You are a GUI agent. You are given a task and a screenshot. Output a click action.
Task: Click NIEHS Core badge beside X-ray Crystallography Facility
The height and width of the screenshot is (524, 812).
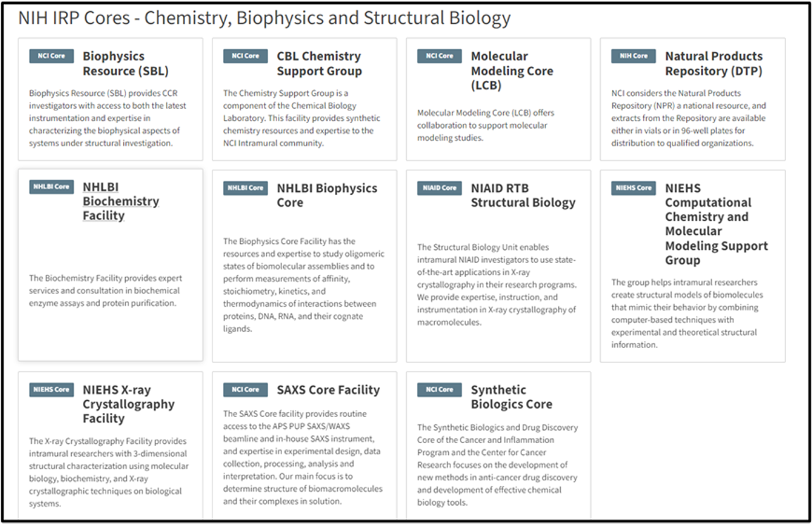pos(51,390)
